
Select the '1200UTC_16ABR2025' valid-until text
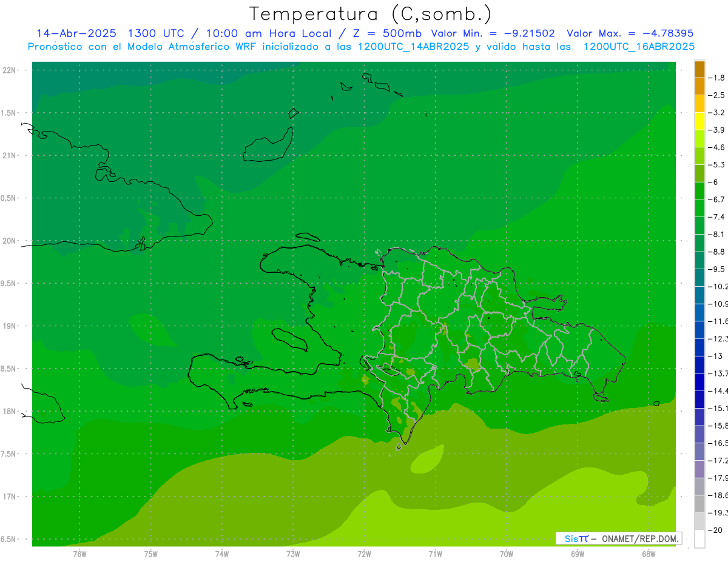(639, 47)
